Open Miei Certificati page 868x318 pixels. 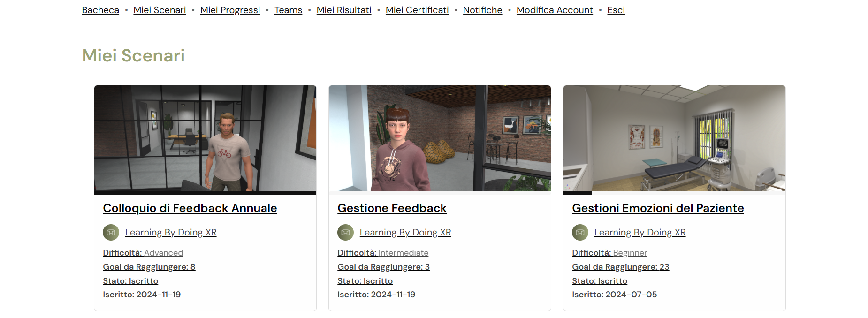tap(417, 10)
